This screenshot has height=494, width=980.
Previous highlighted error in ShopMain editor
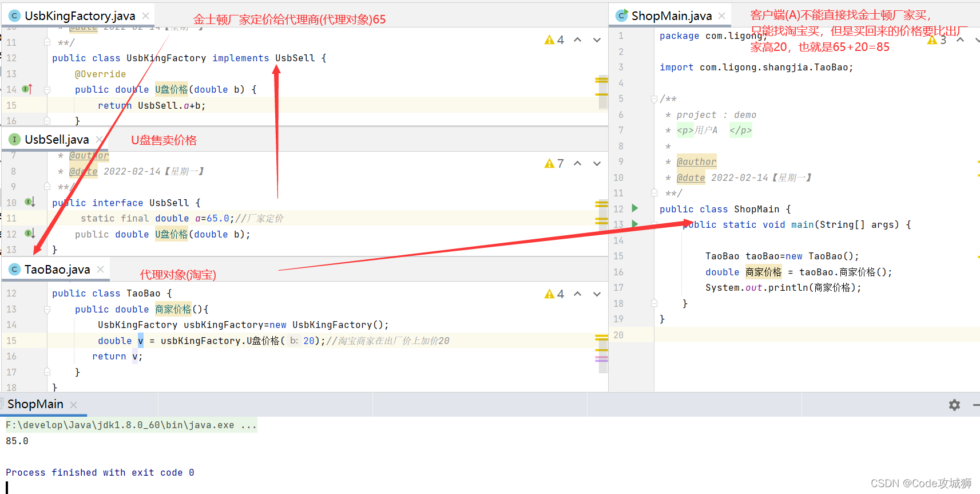tap(961, 39)
